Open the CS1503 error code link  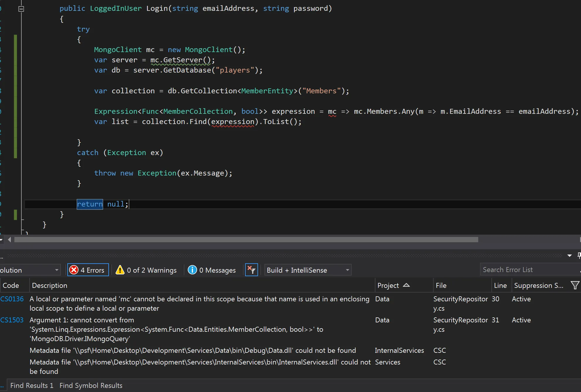pos(12,320)
